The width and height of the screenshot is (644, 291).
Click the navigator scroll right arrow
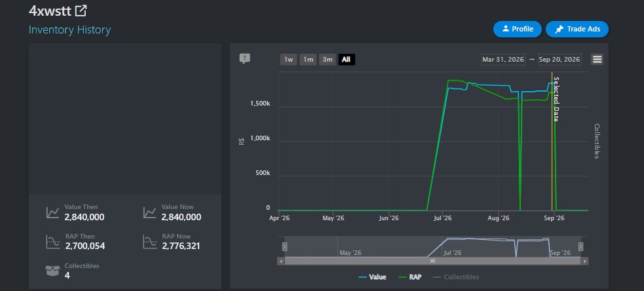(x=585, y=261)
